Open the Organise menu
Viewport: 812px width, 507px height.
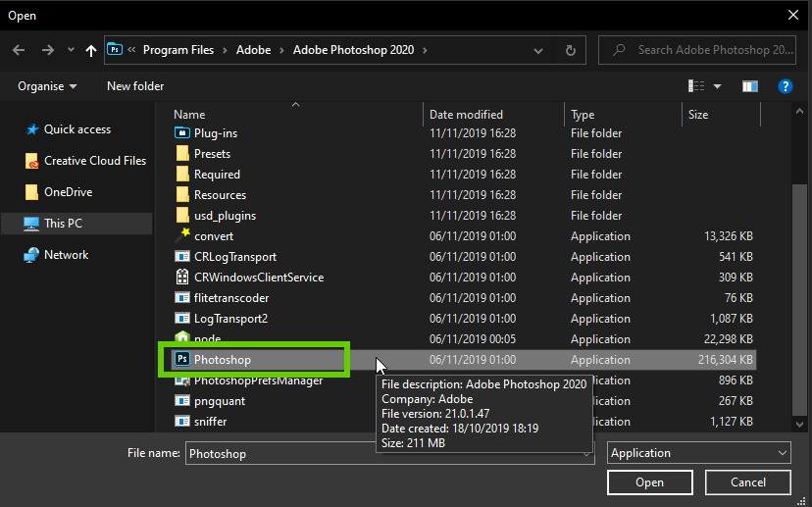47,86
